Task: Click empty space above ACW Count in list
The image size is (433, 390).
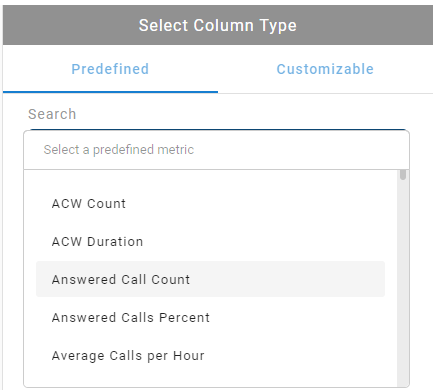Action: tap(210, 177)
